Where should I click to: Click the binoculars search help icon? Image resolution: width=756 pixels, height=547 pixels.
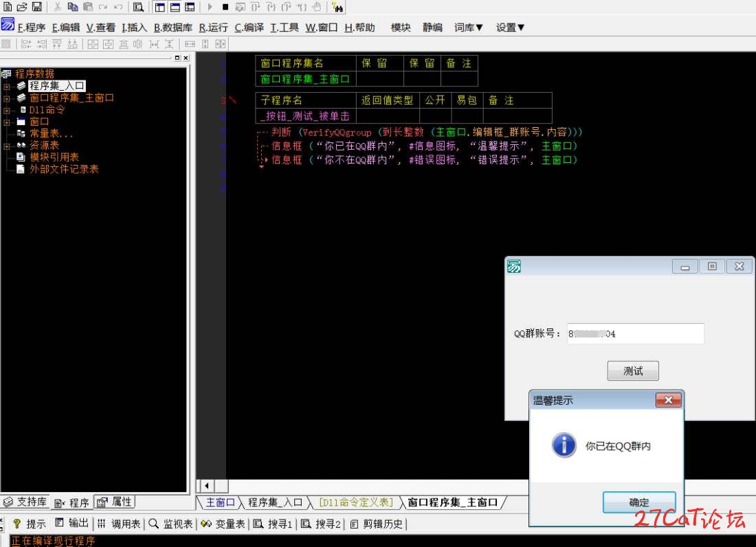(337, 8)
